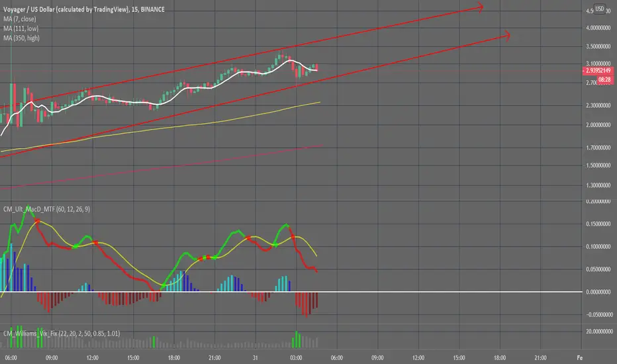Click the 0.15000000 MACD axis label
Image resolution: width=617 pixels, height=364 pixels.
click(x=598, y=224)
